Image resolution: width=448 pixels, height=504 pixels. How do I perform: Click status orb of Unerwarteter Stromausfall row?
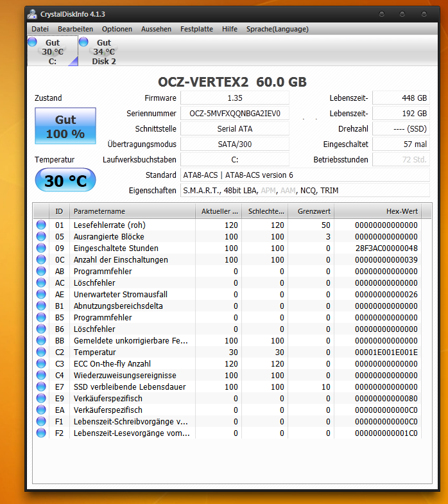coord(41,294)
